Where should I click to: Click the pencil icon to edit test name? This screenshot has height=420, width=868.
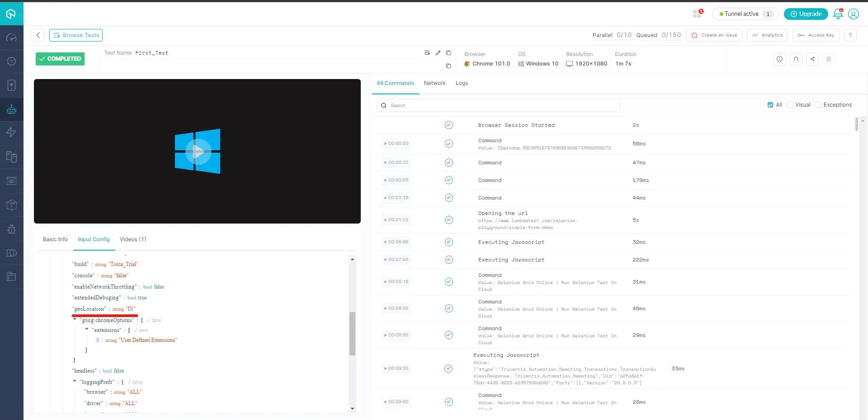coord(438,53)
